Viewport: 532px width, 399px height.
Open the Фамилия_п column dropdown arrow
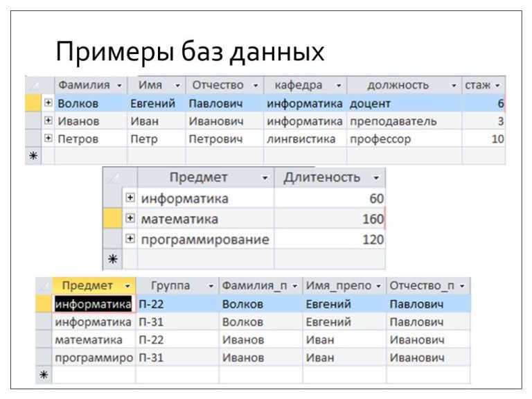pyautogui.click(x=295, y=286)
